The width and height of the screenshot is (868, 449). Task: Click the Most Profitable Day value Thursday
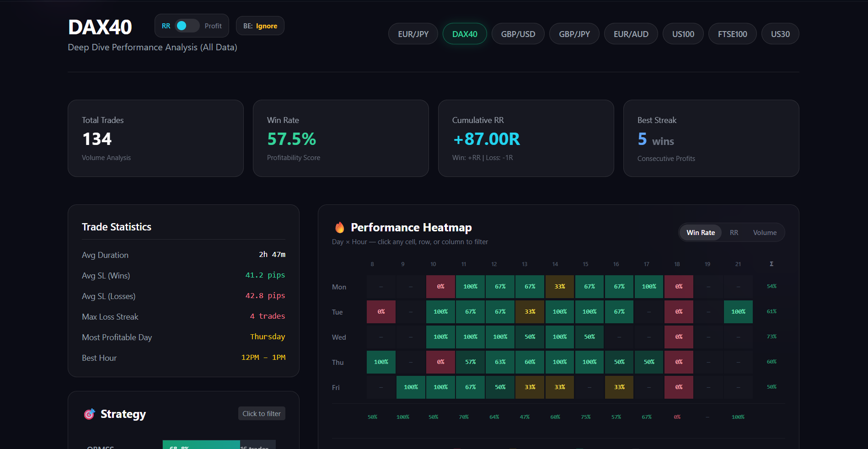(x=268, y=337)
